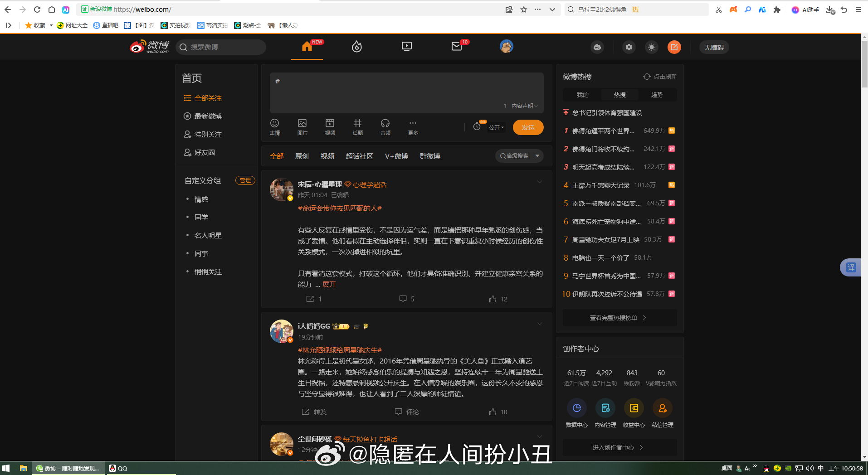Open the settings gear icon in navbar
868x475 pixels.
click(629, 47)
